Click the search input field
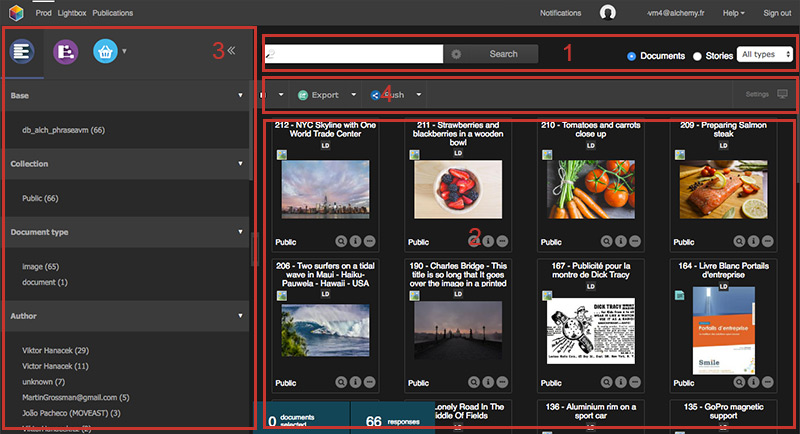Screen dimensions: 800x434 pyautogui.click(x=354, y=54)
